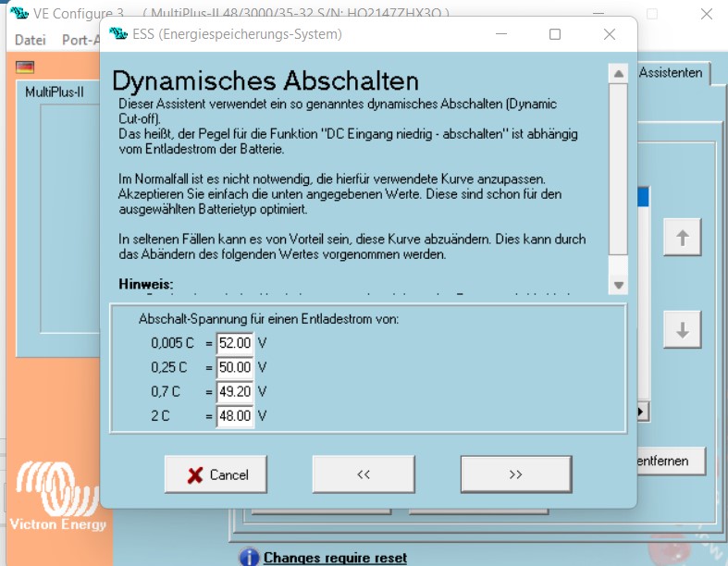Switch to the Assistenten tab
This screenshot has width=728, height=566.
coord(671,72)
